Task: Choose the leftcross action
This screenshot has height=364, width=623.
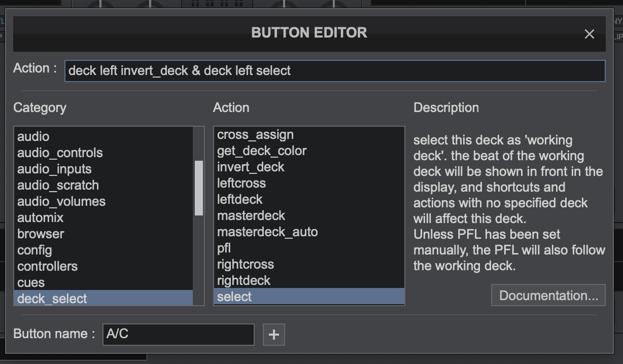Action: point(309,183)
